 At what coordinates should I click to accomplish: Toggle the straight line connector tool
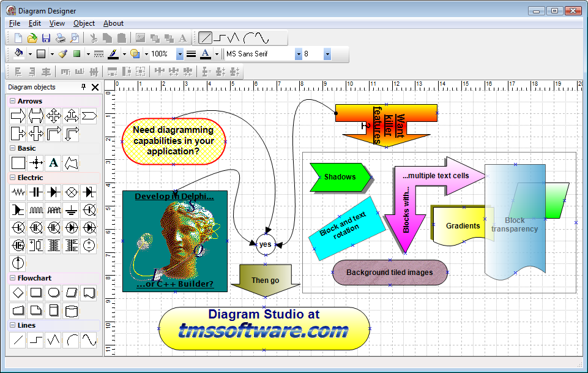(x=206, y=38)
